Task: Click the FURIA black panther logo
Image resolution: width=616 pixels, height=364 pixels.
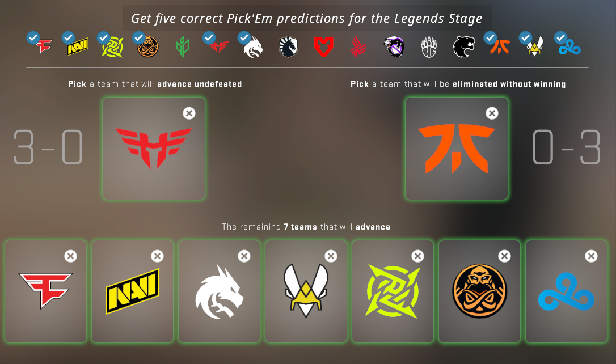Action: (464, 46)
